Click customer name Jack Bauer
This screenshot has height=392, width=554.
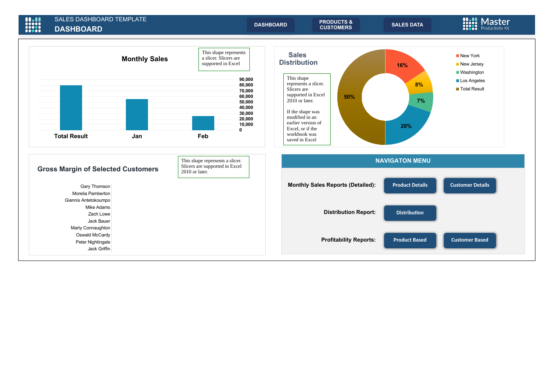99,221
